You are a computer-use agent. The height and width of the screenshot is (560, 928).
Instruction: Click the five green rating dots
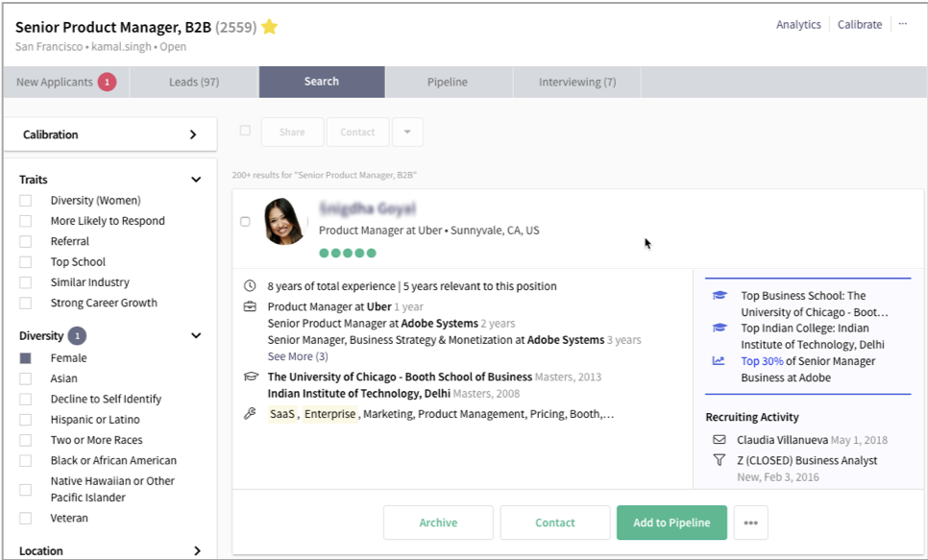348,254
